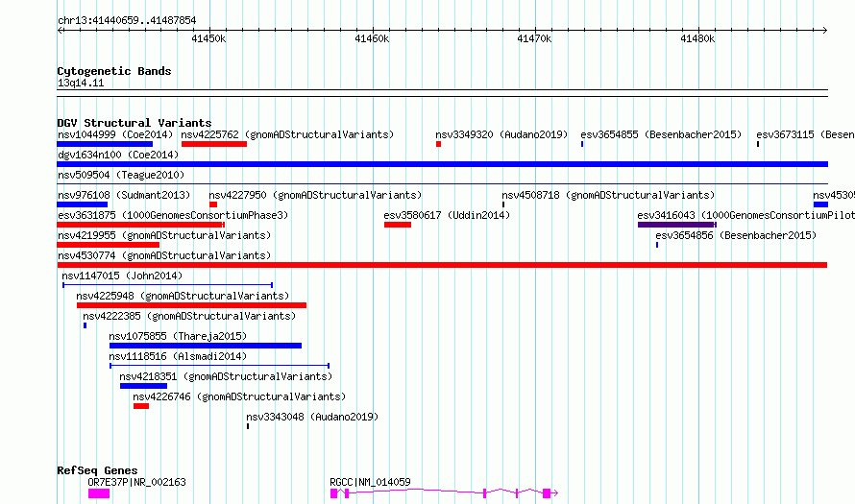This screenshot has height=504, width=855.
Task: Click the nsv3343048 (Audano2019) black marker
Action: (x=248, y=426)
